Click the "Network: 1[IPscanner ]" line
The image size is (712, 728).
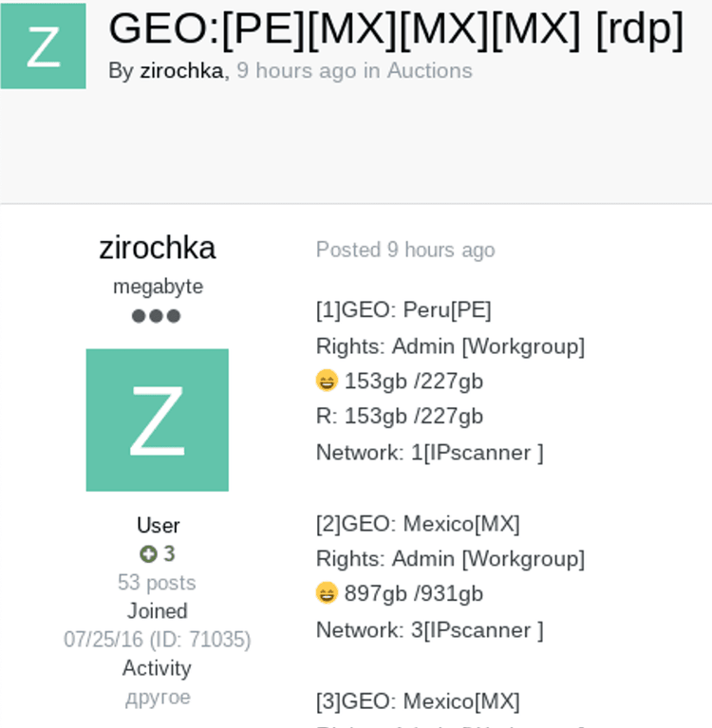click(429, 453)
